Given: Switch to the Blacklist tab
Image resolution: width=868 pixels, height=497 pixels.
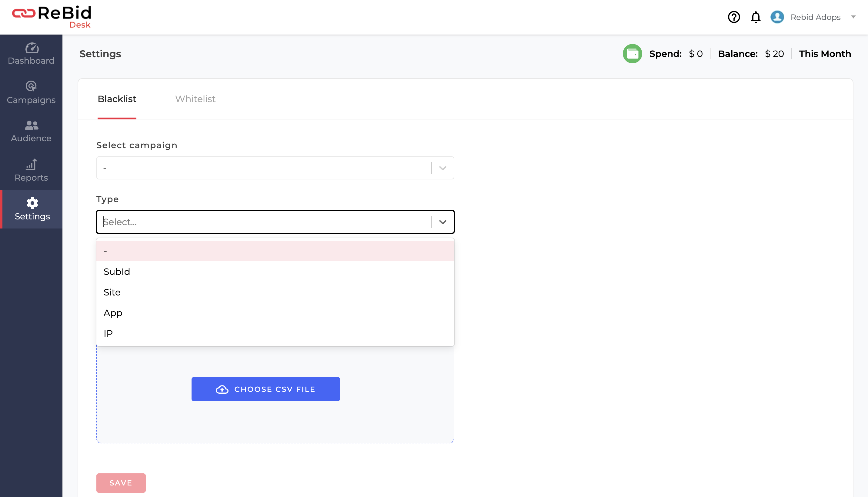Looking at the screenshot, I should coord(117,99).
